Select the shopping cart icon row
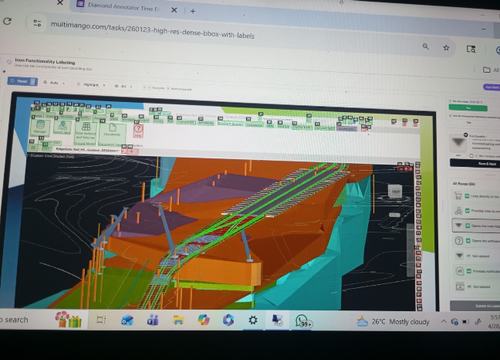This screenshot has width=500, height=360. pyautogui.click(x=476, y=196)
